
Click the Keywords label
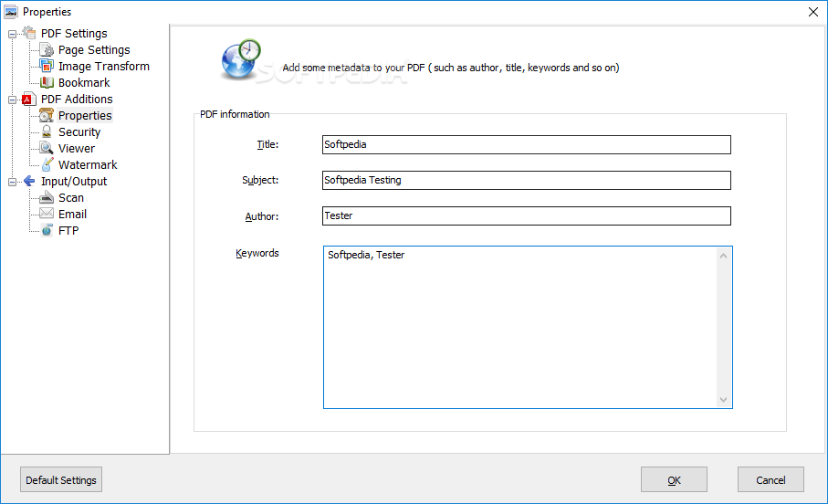(x=257, y=253)
